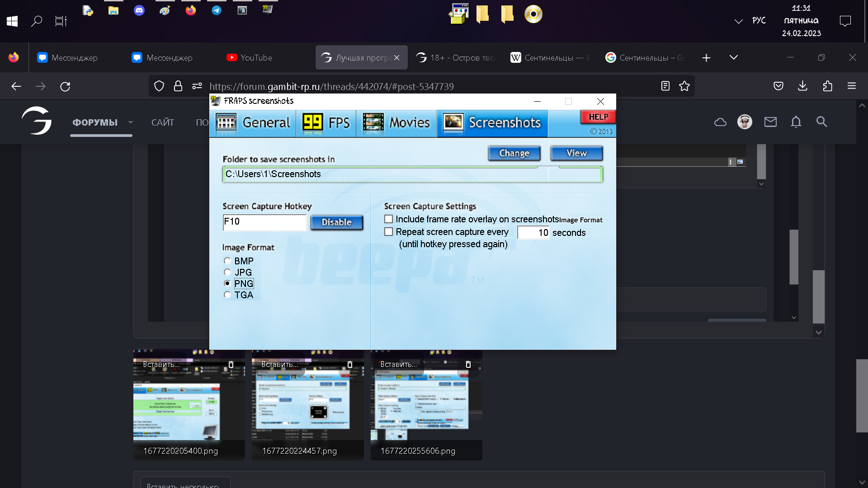Click into the F10 hotkey field
The height and width of the screenshot is (488, 868).
point(264,222)
